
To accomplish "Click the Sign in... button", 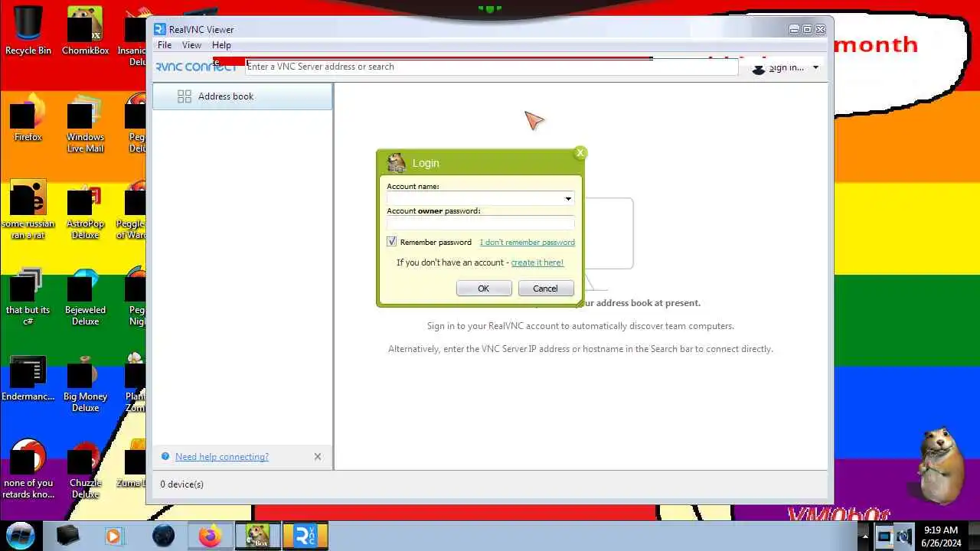I will pos(786,67).
